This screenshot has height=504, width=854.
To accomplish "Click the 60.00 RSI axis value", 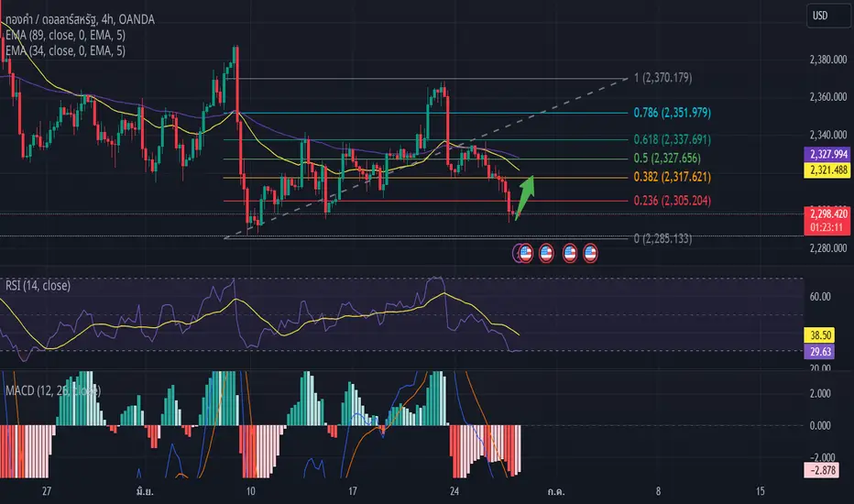I will pos(820,296).
